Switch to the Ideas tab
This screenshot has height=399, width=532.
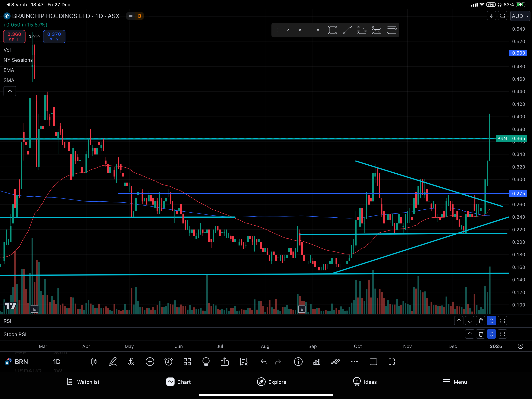[x=365, y=382]
